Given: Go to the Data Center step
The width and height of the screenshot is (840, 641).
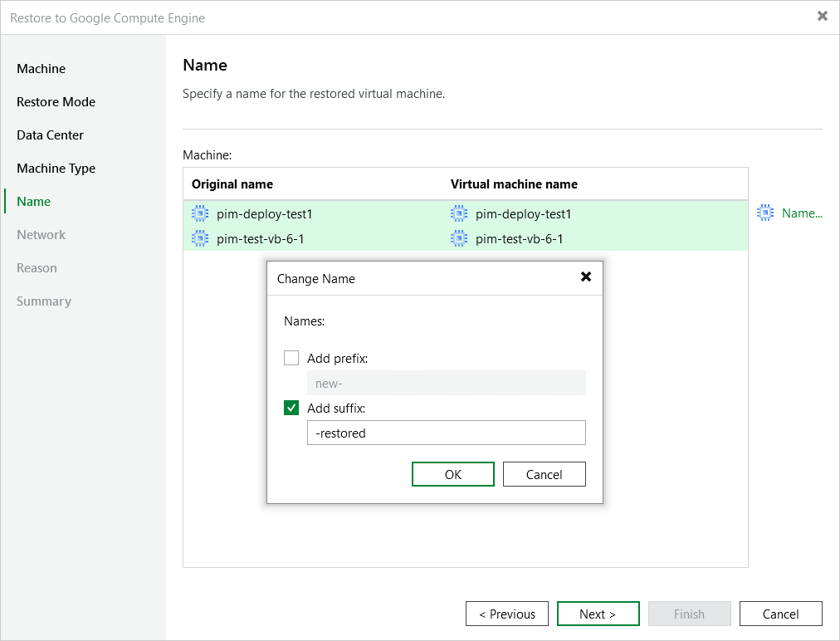Looking at the screenshot, I should (50, 135).
